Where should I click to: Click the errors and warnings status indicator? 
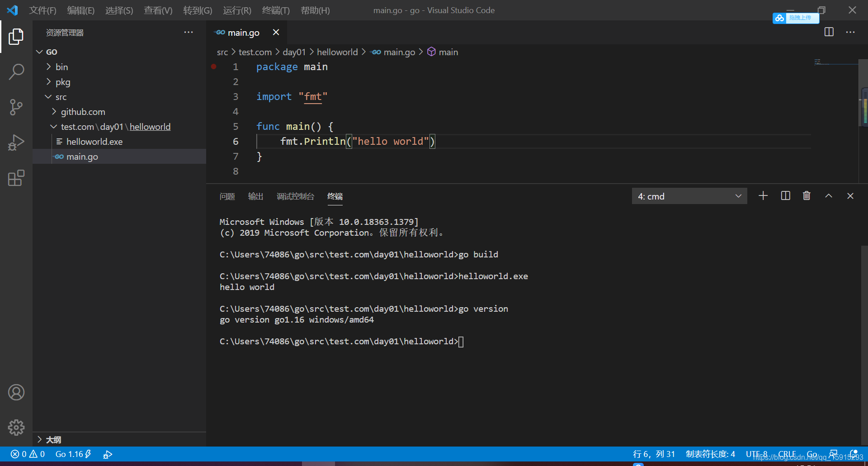[x=28, y=454]
